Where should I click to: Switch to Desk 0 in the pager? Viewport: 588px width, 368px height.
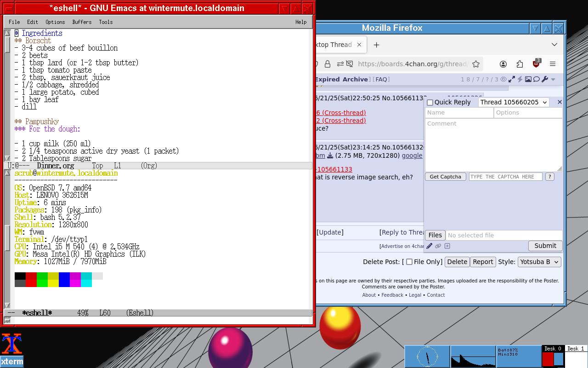554,356
